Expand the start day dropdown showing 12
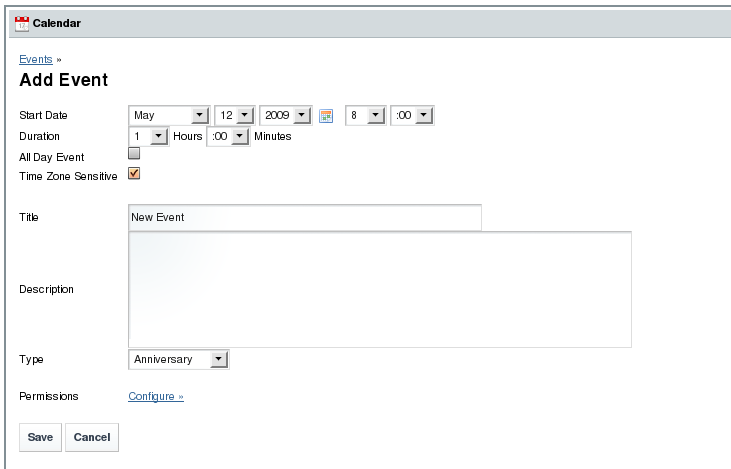This screenshot has height=469, width=731. tap(234, 116)
